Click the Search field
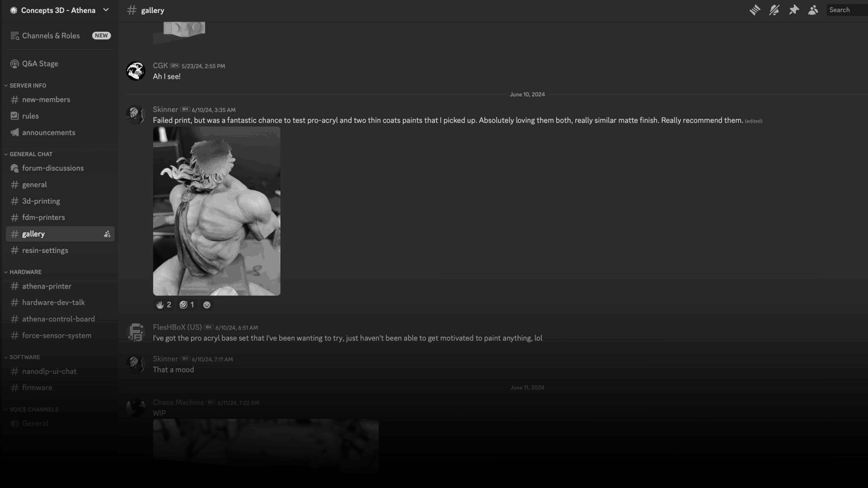Viewport: 868px width, 488px height. tap(847, 10)
